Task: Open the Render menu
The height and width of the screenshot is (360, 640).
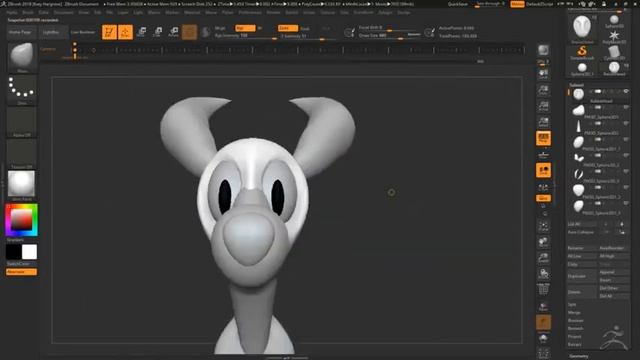Action: pos(273,13)
